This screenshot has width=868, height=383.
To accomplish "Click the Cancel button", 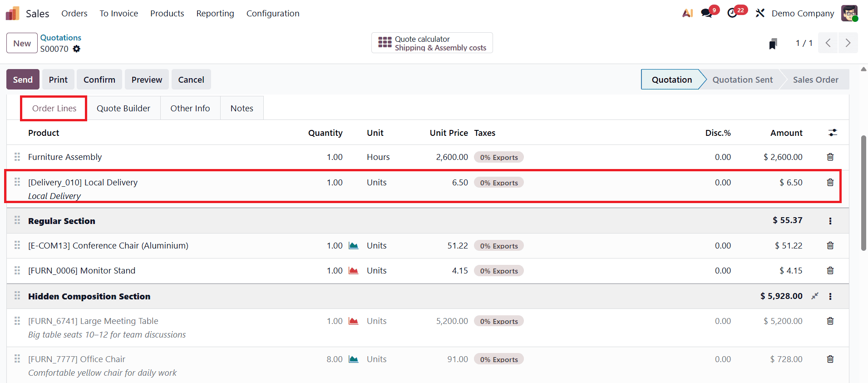I will [191, 80].
